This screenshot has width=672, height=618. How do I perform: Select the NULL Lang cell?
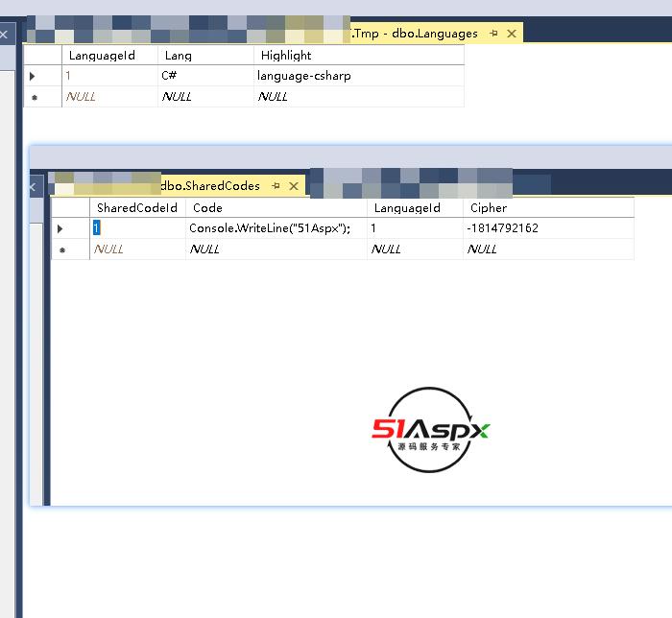[205, 97]
